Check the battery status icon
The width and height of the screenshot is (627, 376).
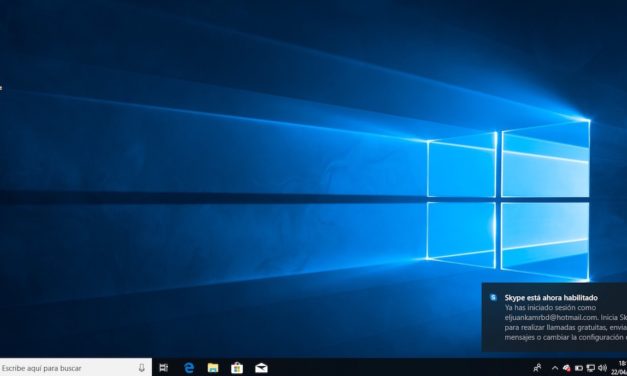pos(579,368)
